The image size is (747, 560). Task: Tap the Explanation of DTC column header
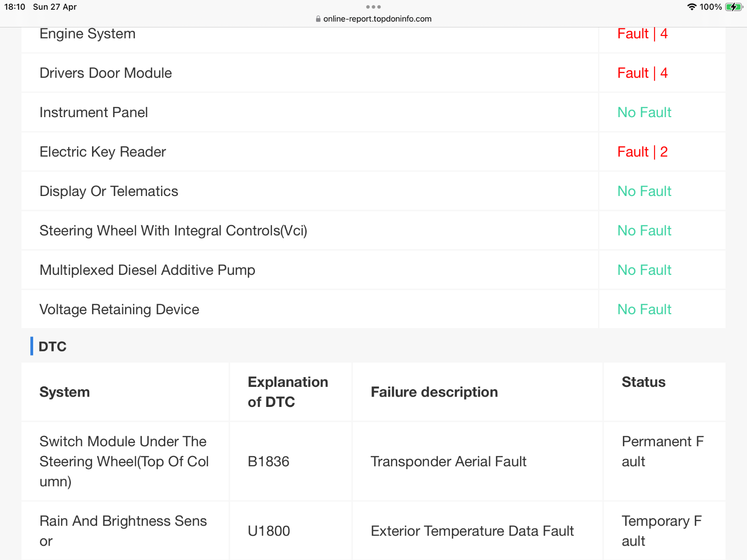(288, 392)
